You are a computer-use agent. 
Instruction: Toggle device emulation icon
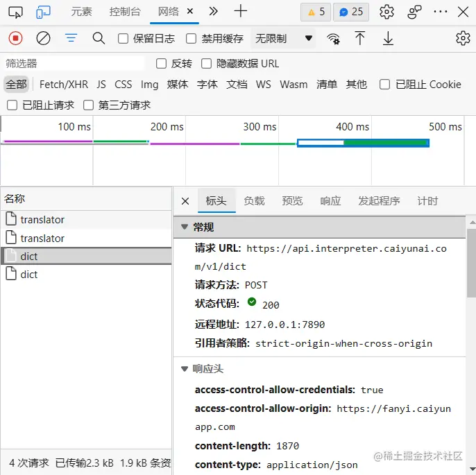pos(43,12)
